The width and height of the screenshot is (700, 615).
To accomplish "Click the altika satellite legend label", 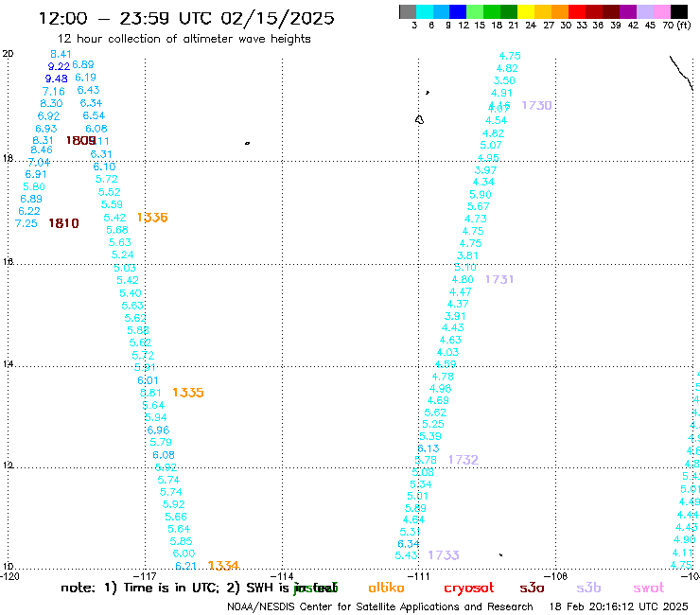I will pyautogui.click(x=386, y=588).
